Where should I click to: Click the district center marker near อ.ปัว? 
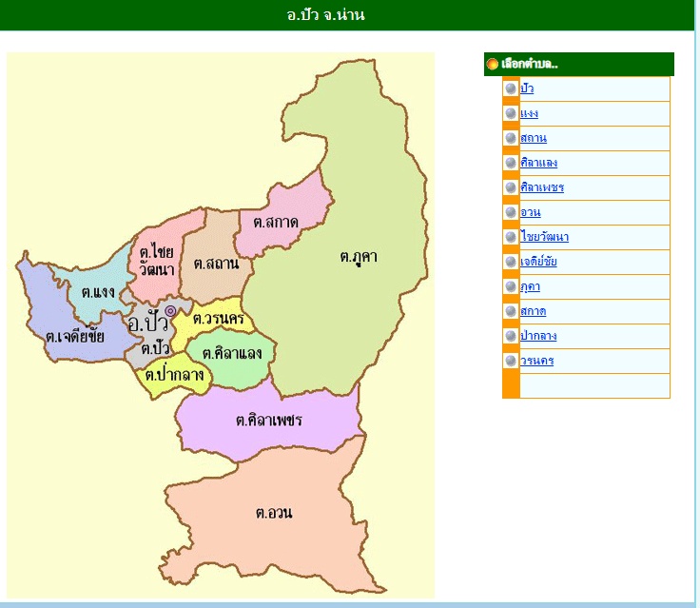pyautogui.click(x=170, y=311)
